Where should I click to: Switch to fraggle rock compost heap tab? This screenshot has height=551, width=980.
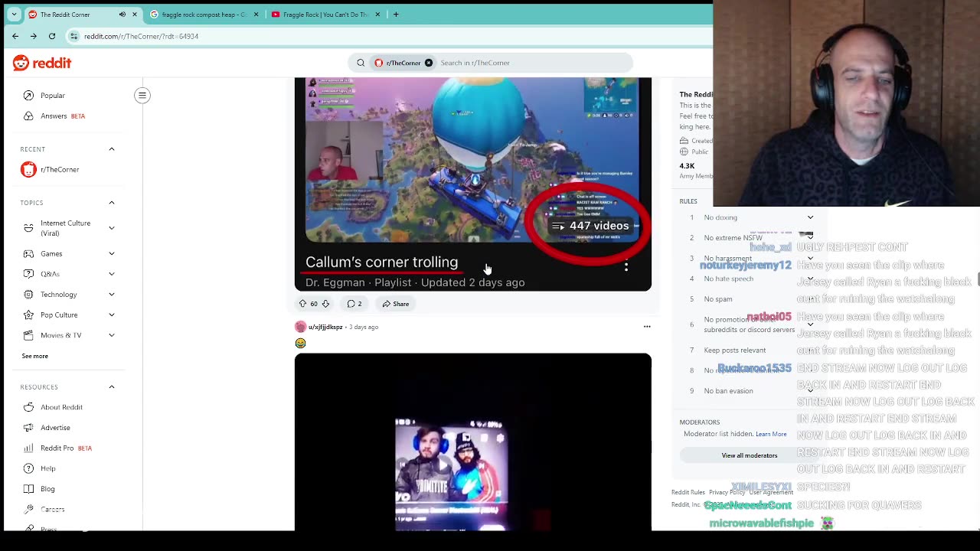[204, 15]
